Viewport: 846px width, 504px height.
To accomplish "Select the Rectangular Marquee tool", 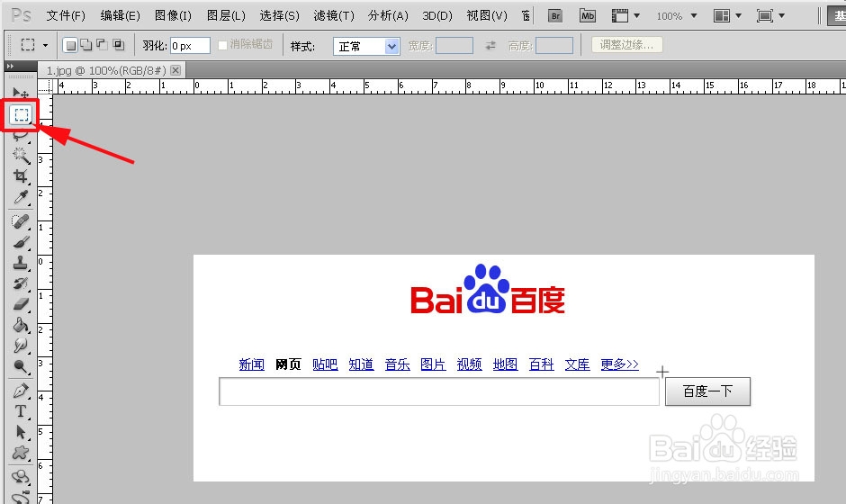I will pos(21,114).
